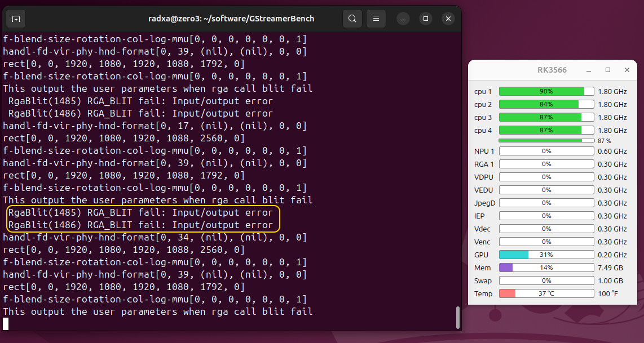Click the 7.49 GB memory value
Screen dimensions: 644x343
(x=610, y=268)
